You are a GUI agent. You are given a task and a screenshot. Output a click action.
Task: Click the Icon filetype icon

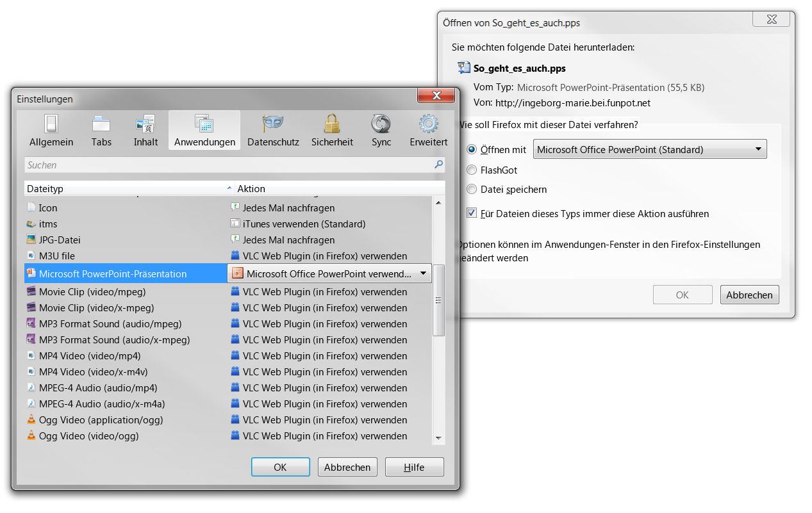[31, 208]
